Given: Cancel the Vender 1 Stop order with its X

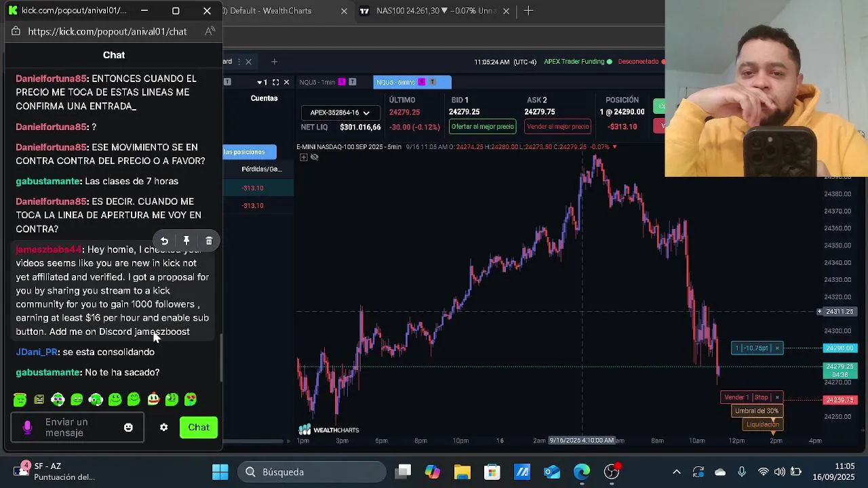Looking at the screenshot, I should [x=777, y=397].
